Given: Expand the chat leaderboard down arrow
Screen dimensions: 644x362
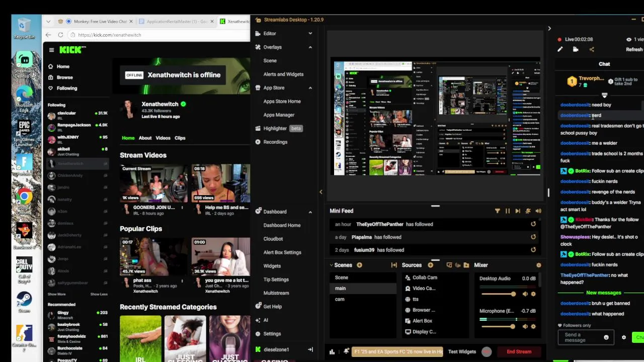Looking at the screenshot, I should click(604, 95).
